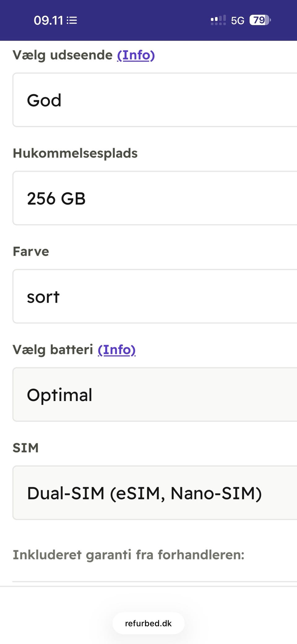Tap divider line below the garanti heading

click(155, 582)
